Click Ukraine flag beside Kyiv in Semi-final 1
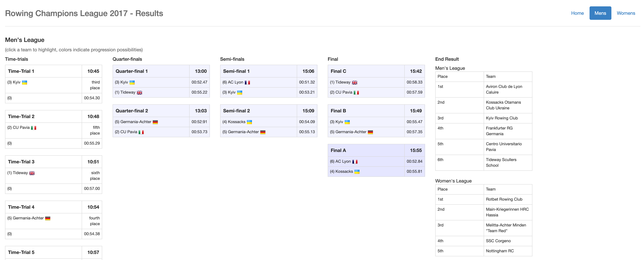 coord(239,93)
